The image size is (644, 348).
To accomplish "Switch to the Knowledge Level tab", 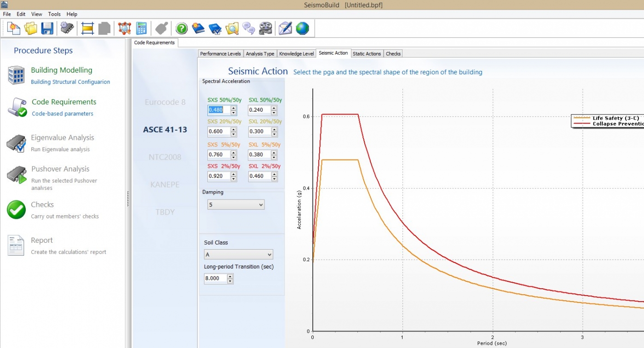I will point(297,54).
